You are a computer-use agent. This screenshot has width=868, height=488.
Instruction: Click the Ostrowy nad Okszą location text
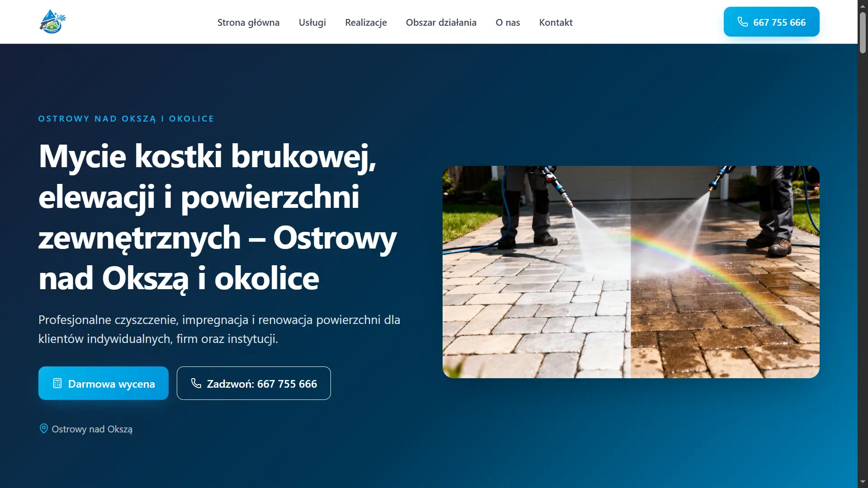(x=92, y=429)
